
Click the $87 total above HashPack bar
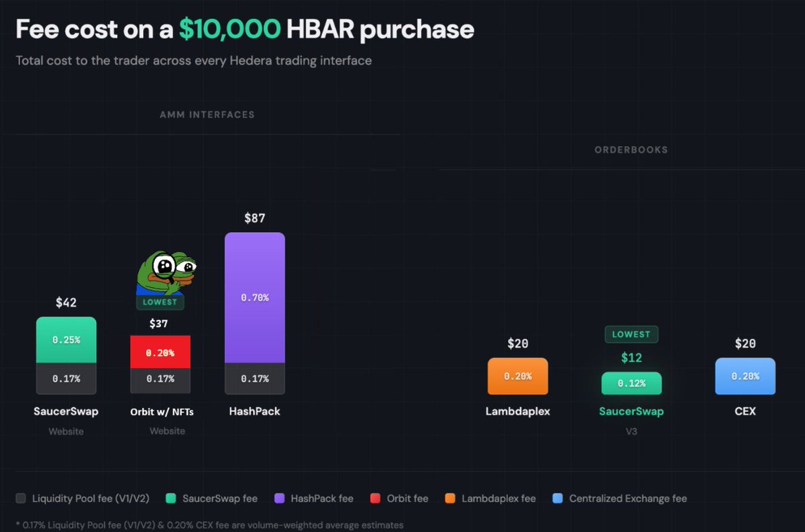(255, 218)
